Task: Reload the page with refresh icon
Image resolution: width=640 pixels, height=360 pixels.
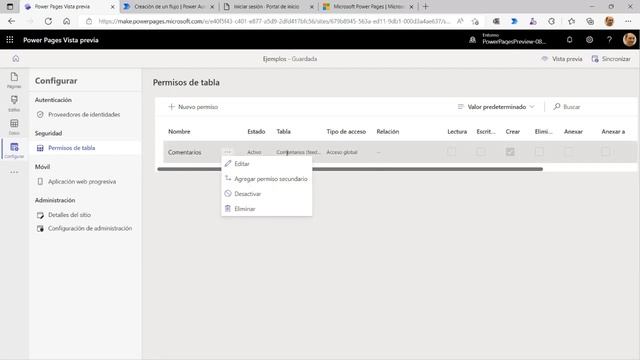Action: pyautogui.click(x=48, y=21)
